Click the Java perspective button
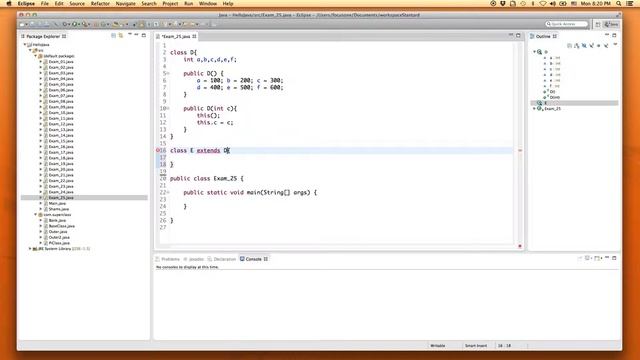The image size is (640, 360). point(611,24)
